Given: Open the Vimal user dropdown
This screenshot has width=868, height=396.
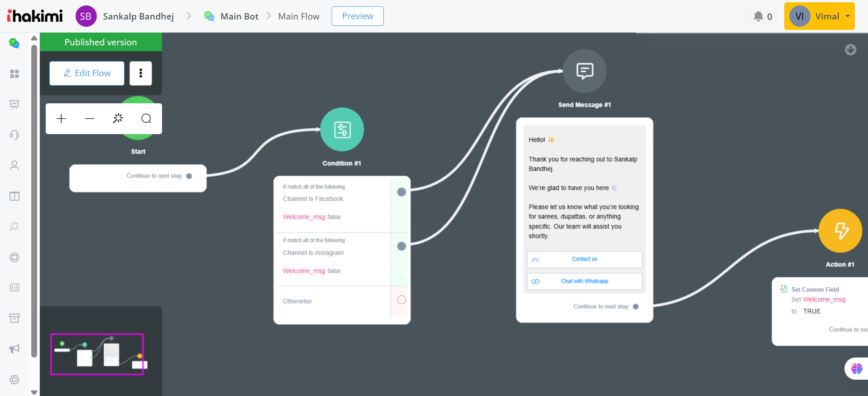Looking at the screenshot, I should 820,16.
